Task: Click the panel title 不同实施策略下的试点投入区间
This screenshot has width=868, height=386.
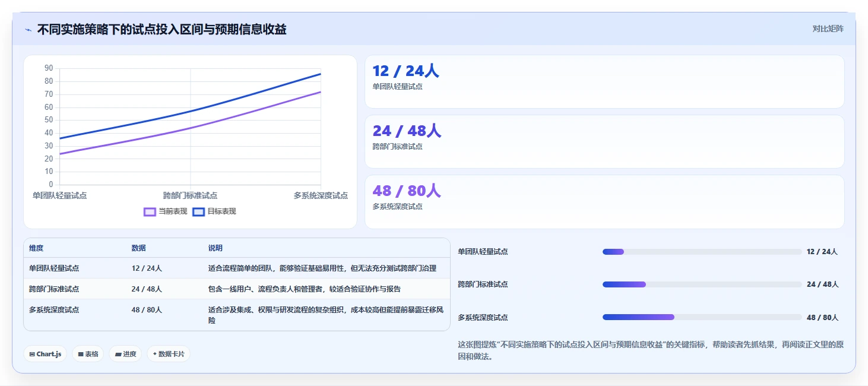Action: [161, 29]
